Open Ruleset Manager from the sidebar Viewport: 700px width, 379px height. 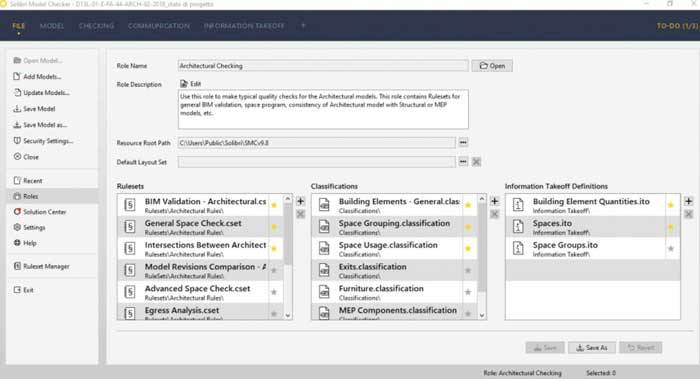(x=42, y=267)
